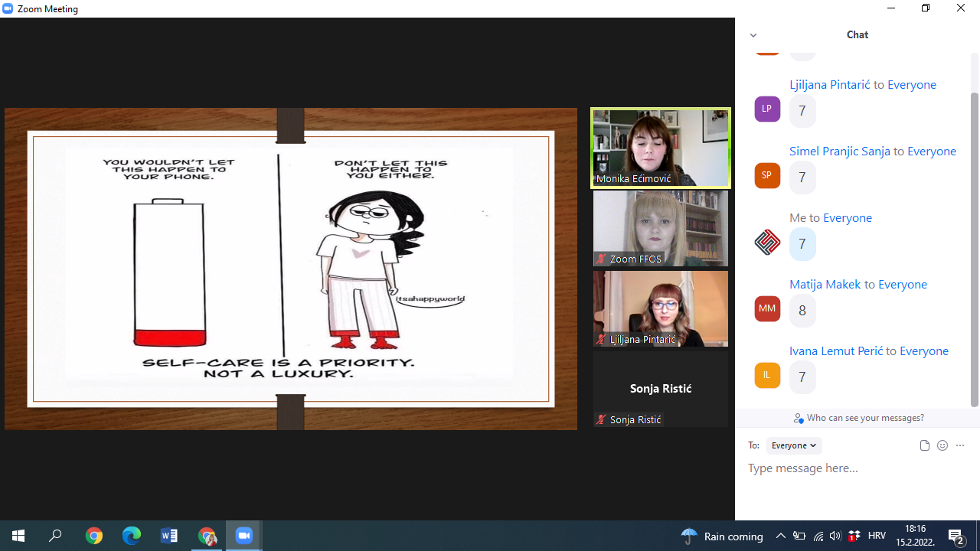This screenshot has width=980, height=551.
Task: Select Sonja Ristić participant tile
Action: pos(661,389)
